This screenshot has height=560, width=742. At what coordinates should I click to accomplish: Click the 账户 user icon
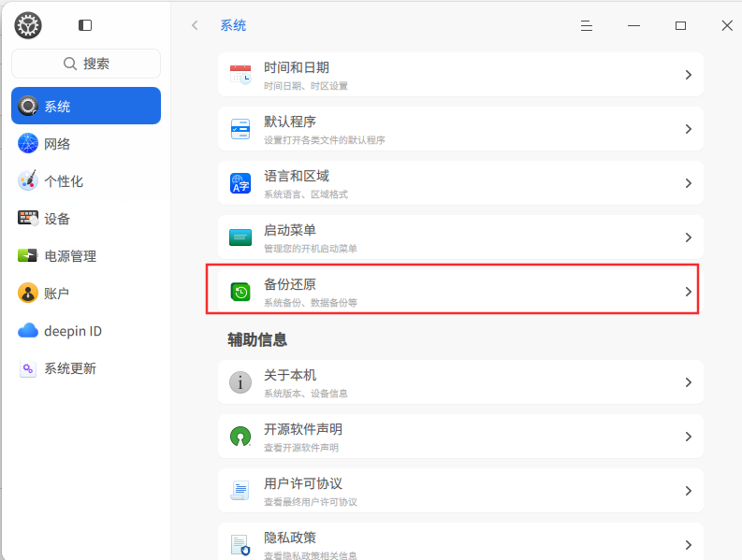28,293
